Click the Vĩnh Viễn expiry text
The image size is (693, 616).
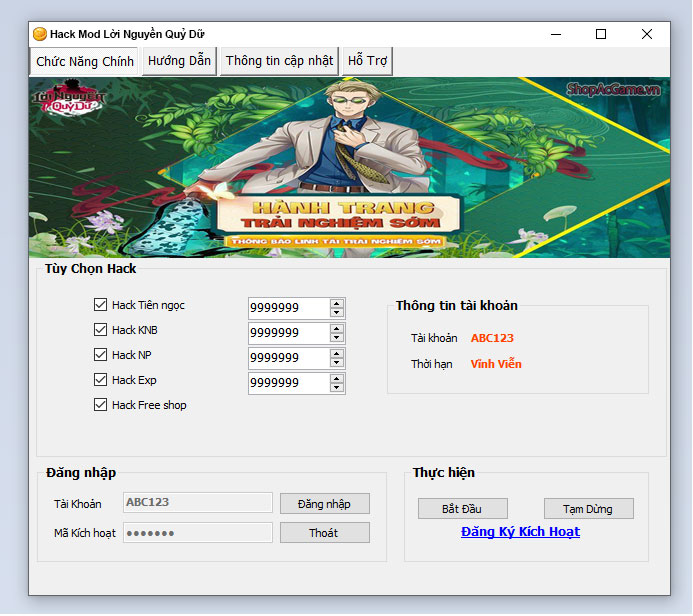click(x=496, y=364)
